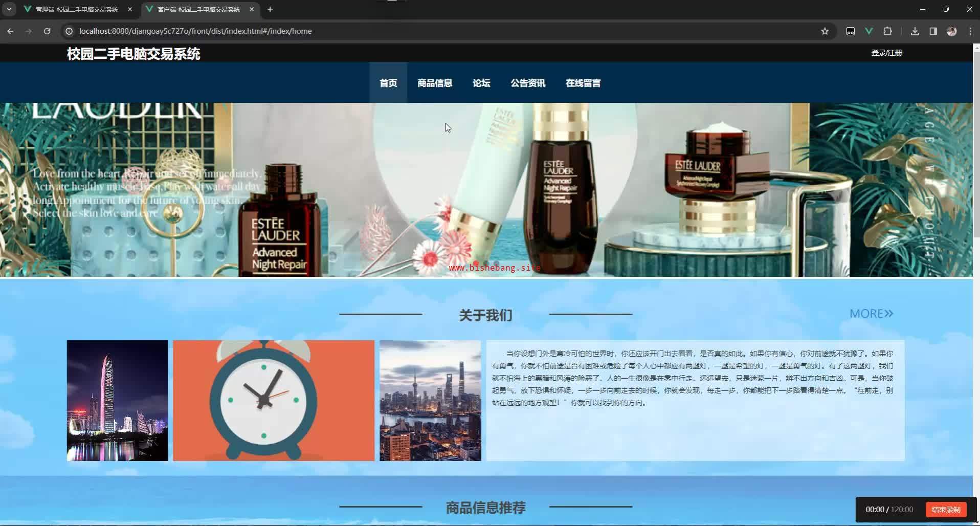Click the address bar URL field

pos(445,31)
